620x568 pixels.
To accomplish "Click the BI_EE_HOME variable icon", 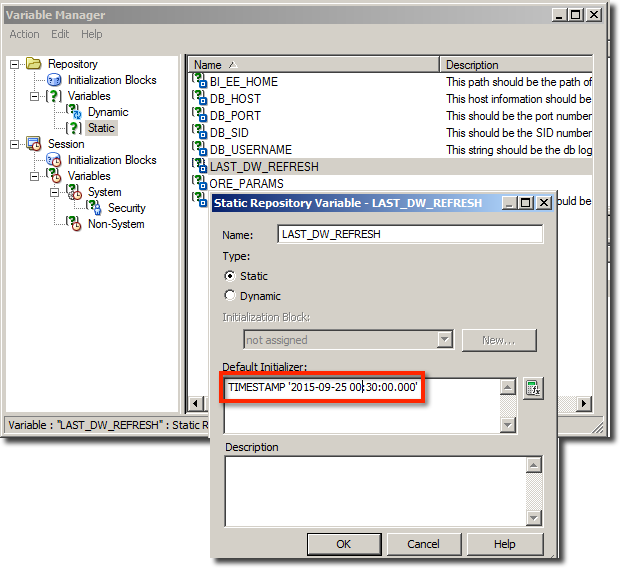I will (200, 81).
